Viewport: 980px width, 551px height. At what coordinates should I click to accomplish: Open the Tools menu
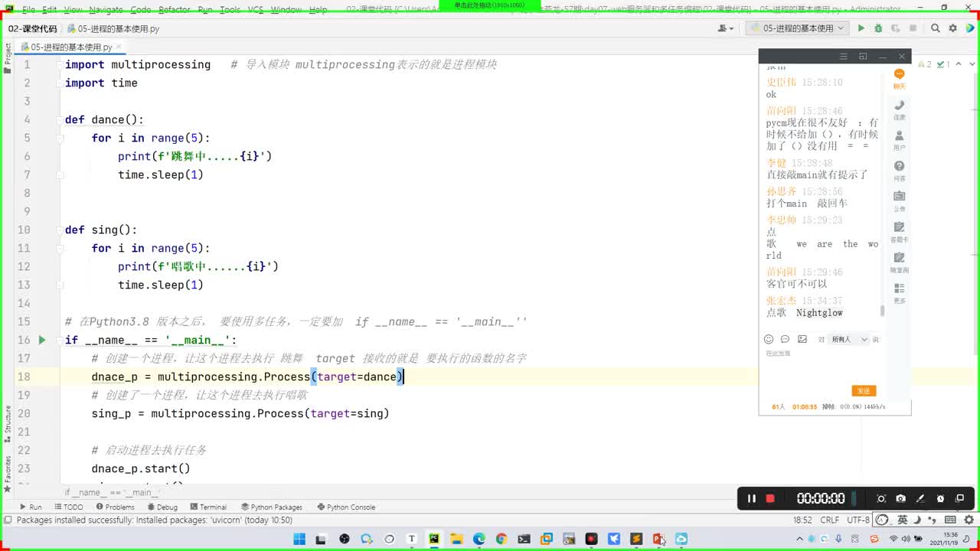point(230,10)
